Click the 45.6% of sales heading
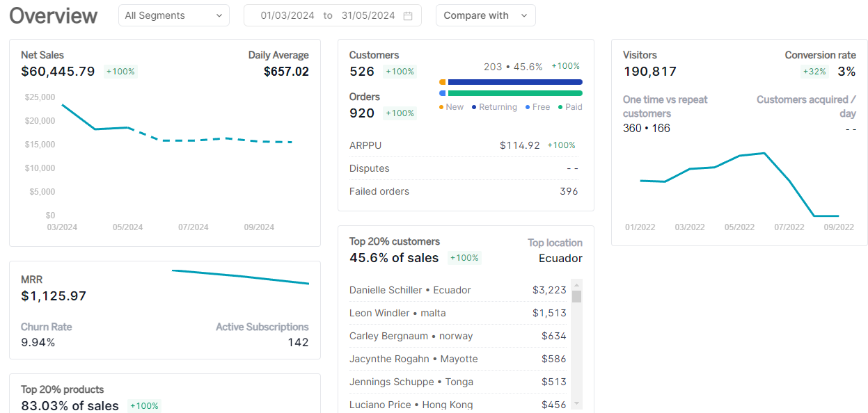This screenshot has height=413, width=868. pyautogui.click(x=394, y=258)
